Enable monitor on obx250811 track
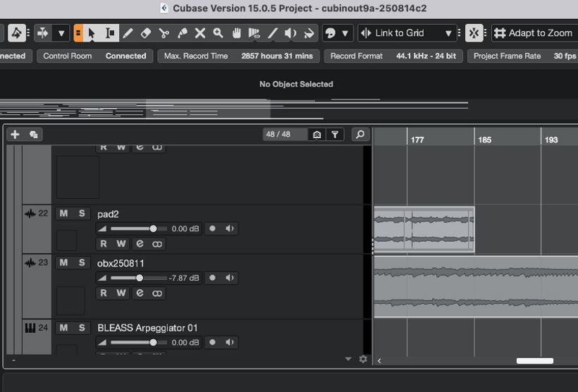Screen dimensions: 578x392 tap(230, 278)
